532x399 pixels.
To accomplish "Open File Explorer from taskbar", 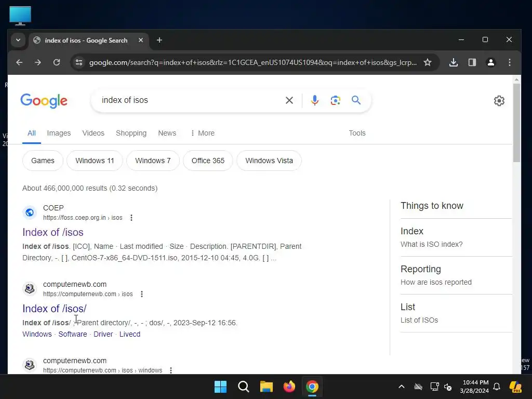I will (x=267, y=387).
